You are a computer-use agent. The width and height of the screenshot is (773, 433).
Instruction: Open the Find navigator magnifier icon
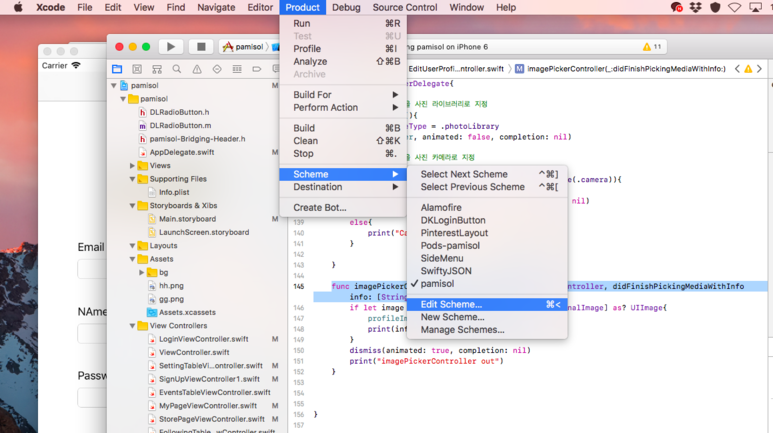click(176, 69)
